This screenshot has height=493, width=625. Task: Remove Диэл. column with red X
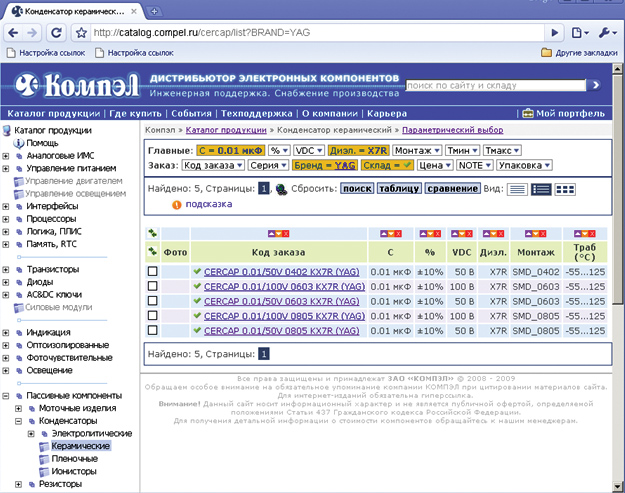500,234
